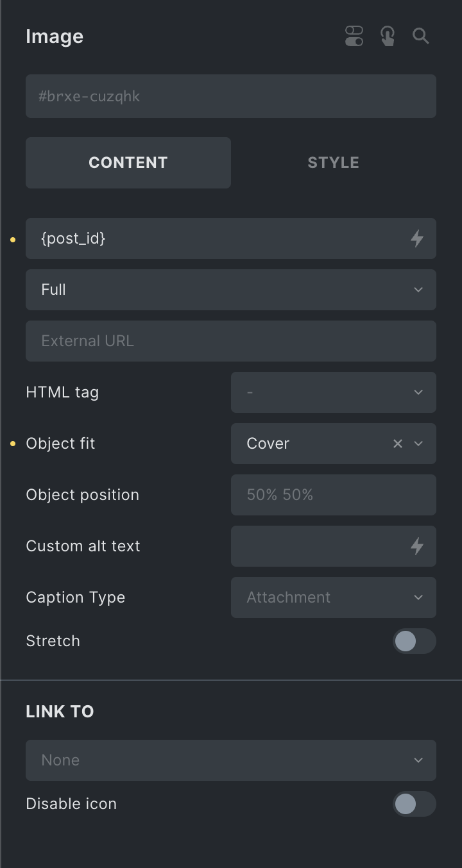Expand the Full image size dropdown
Image resolution: width=462 pixels, height=868 pixels.
231,290
